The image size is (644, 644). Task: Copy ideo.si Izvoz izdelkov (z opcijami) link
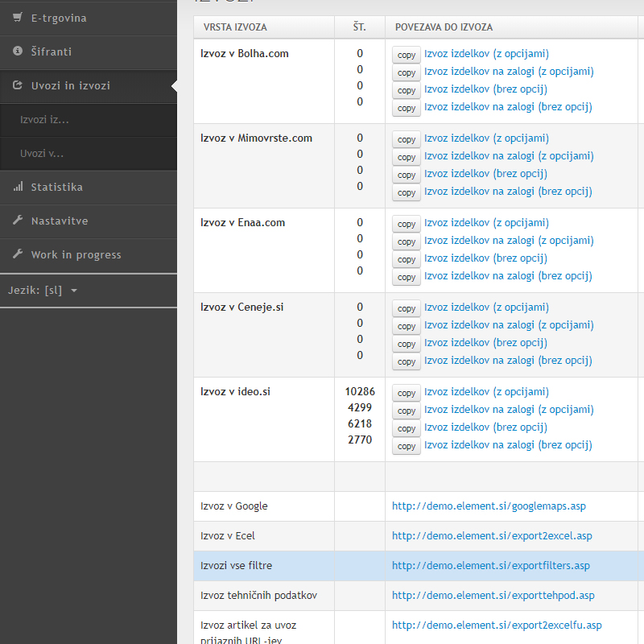tap(407, 393)
